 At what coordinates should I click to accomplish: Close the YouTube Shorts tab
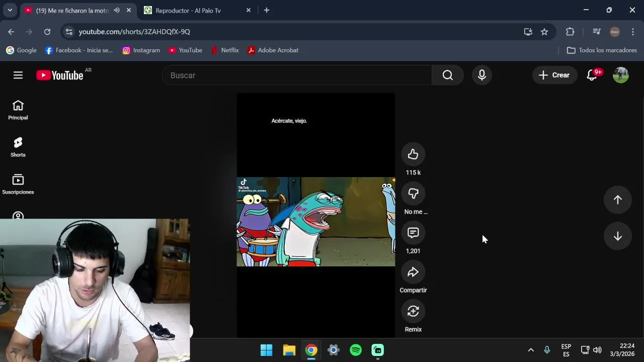click(x=129, y=10)
